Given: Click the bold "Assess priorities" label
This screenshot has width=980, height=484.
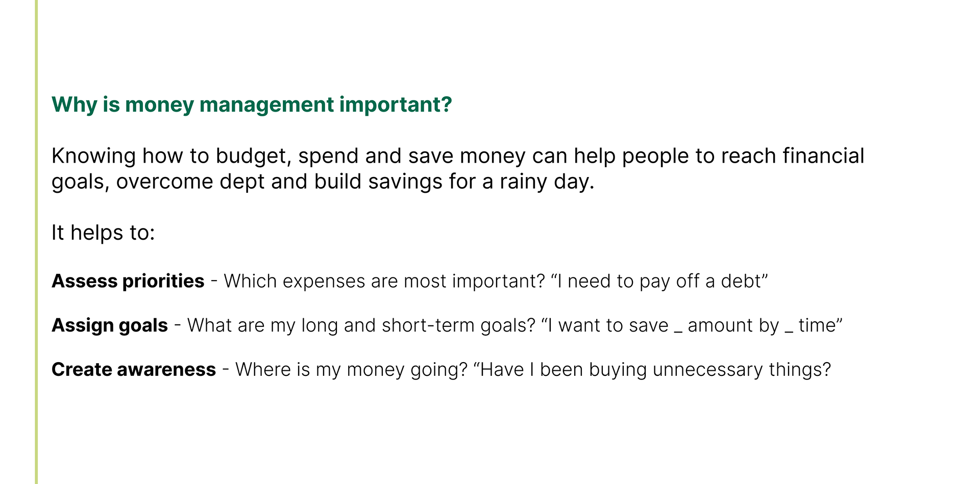Looking at the screenshot, I should [x=128, y=282].
